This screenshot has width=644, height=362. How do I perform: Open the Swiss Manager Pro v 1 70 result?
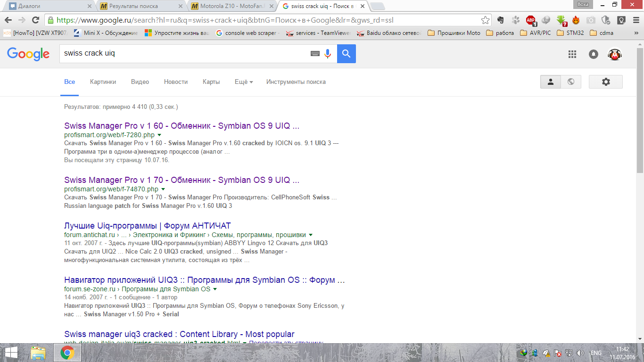(x=182, y=180)
